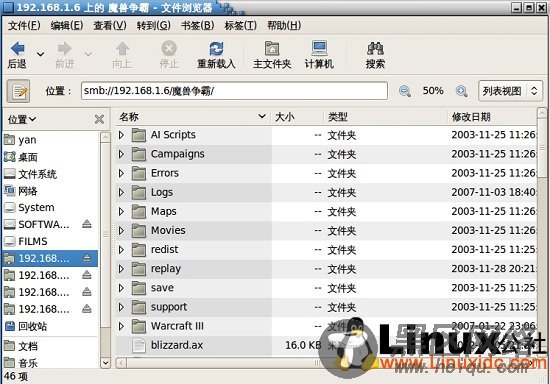Eject the SOFTWA... volume
Screen dimensions: 550x384
[x=87, y=224]
